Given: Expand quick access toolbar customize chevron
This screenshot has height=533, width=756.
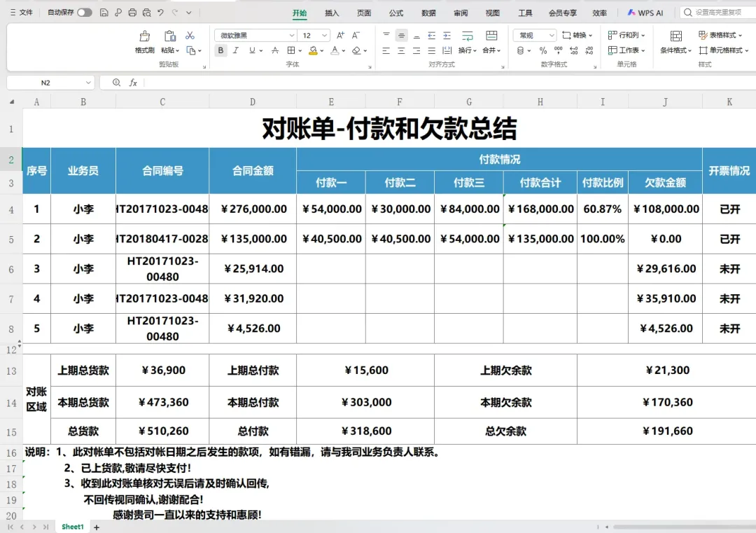Looking at the screenshot, I should tap(188, 13).
